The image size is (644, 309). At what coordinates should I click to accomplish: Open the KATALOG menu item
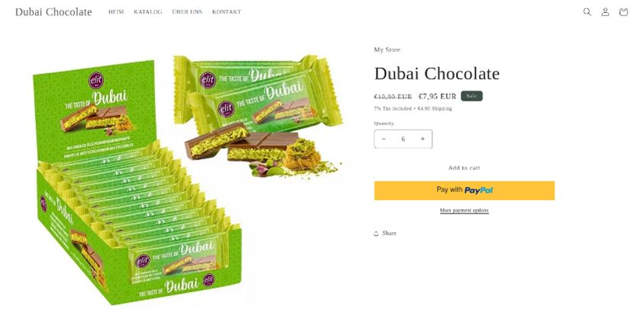click(148, 12)
